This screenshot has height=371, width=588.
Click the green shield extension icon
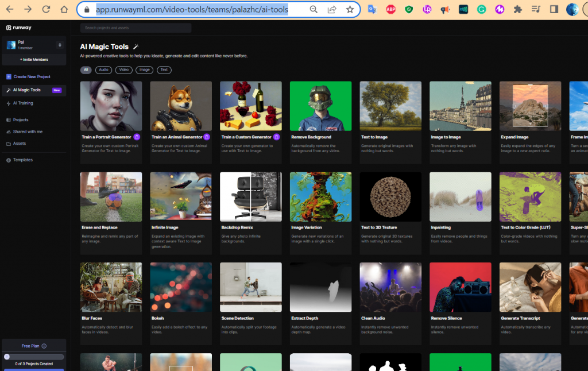[409, 9]
